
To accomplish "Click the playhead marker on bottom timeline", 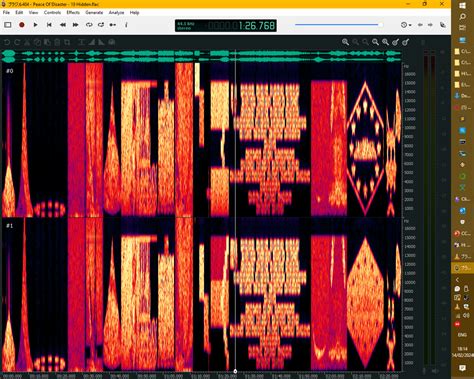I will click(x=235, y=371).
